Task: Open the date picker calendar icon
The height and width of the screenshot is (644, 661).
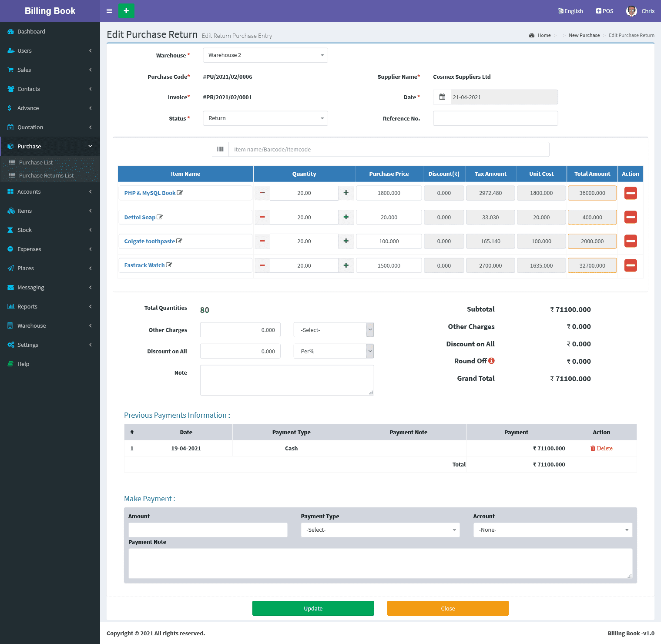Action: [x=442, y=97]
